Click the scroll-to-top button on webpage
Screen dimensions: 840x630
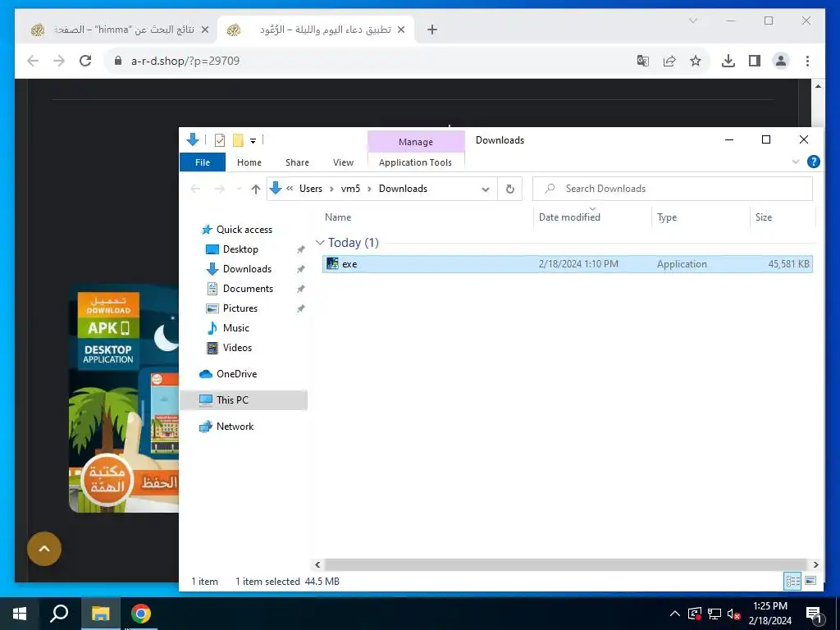point(44,549)
